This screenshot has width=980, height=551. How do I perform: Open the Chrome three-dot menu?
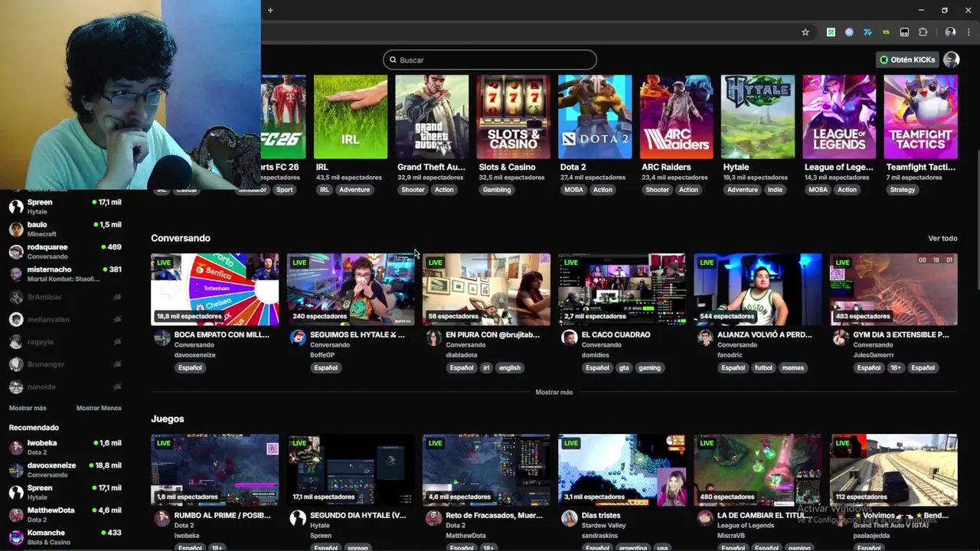click(969, 32)
